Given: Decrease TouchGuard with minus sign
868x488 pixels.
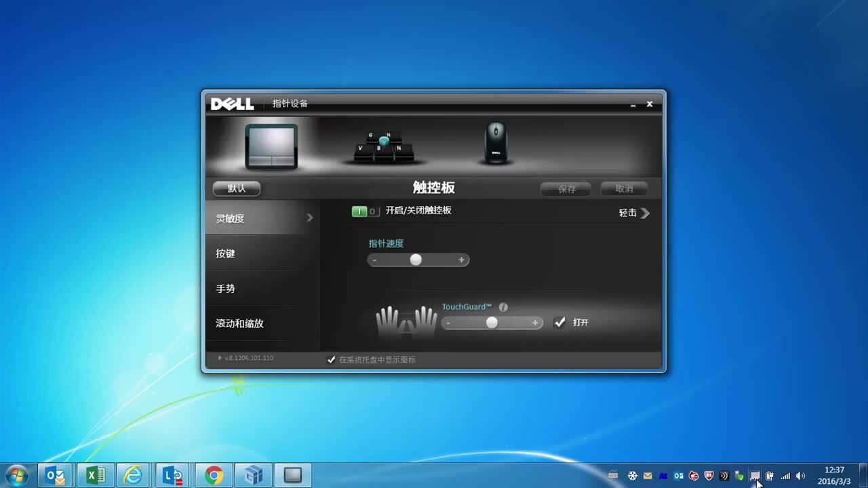Looking at the screenshot, I should click(448, 323).
